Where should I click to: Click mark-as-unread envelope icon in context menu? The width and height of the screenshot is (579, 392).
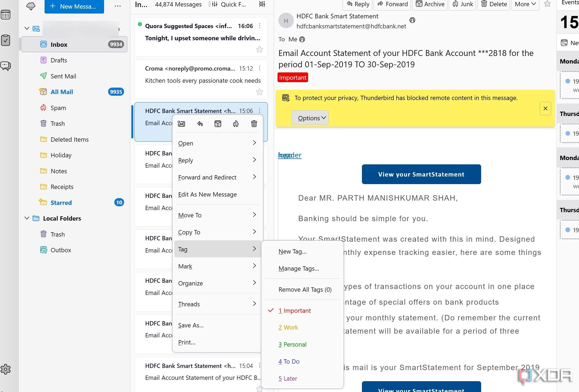181,124
